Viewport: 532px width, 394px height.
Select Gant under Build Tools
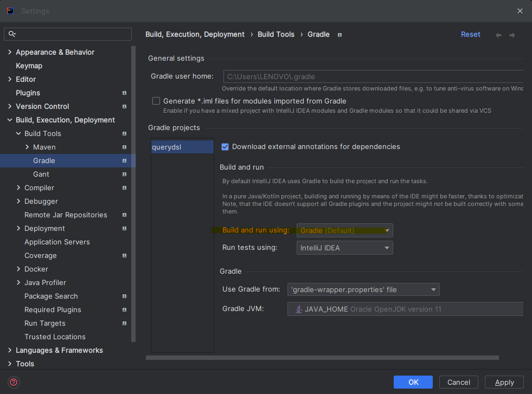point(41,175)
